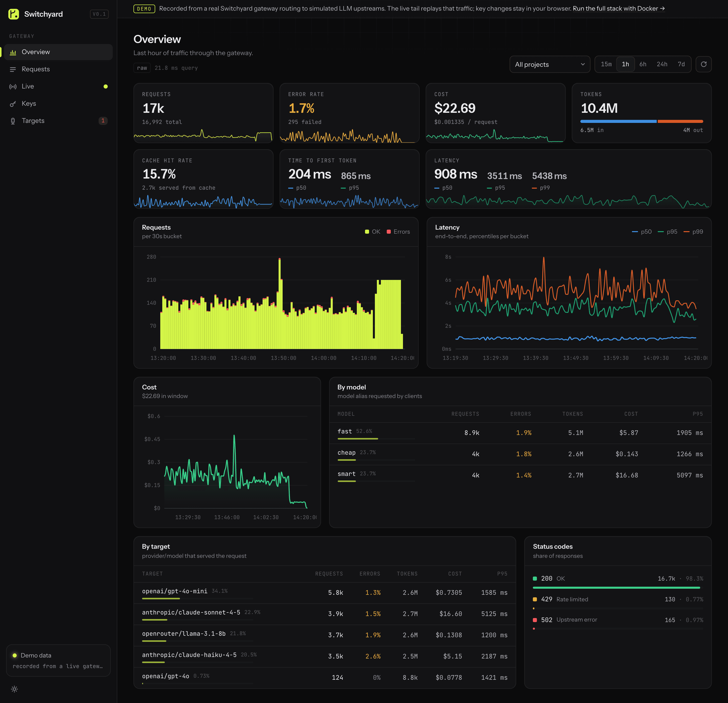Click the DEMO badge in top banner
Screen dimensions: 728x703
point(144,9)
